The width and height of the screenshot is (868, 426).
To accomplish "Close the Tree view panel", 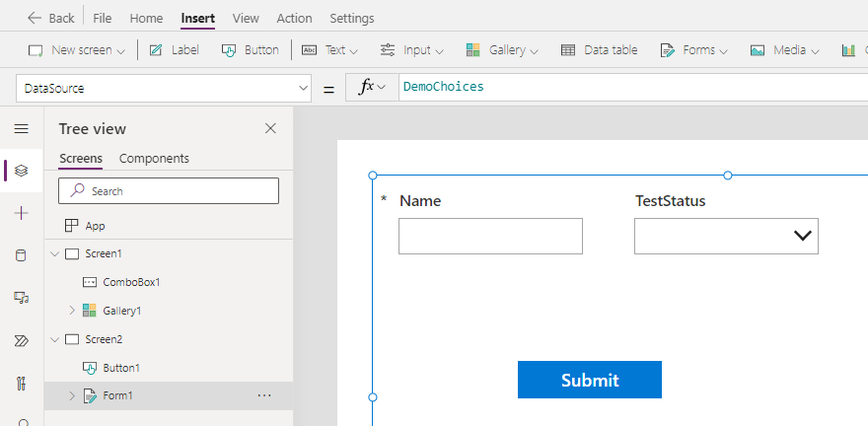I will [270, 129].
